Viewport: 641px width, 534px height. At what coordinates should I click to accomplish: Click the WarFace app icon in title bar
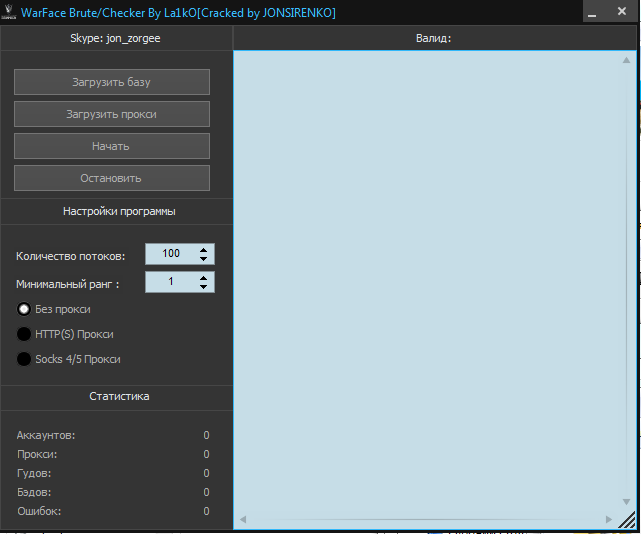pos(9,13)
